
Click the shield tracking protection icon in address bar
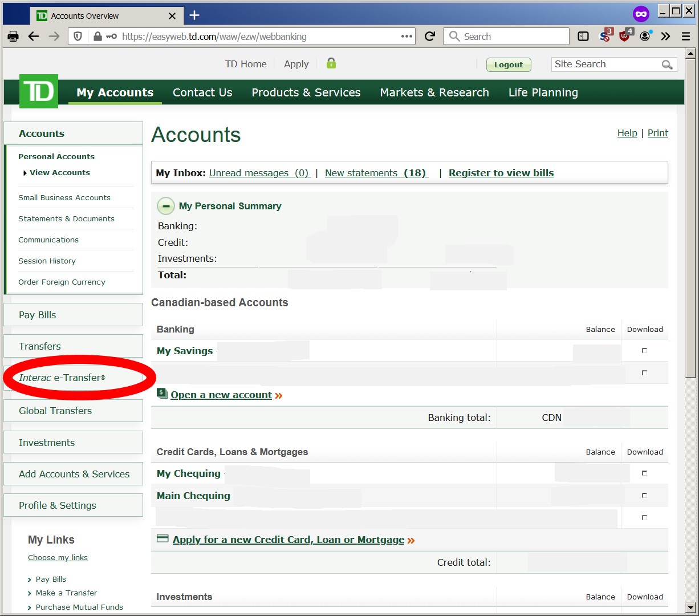click(78, 36)
